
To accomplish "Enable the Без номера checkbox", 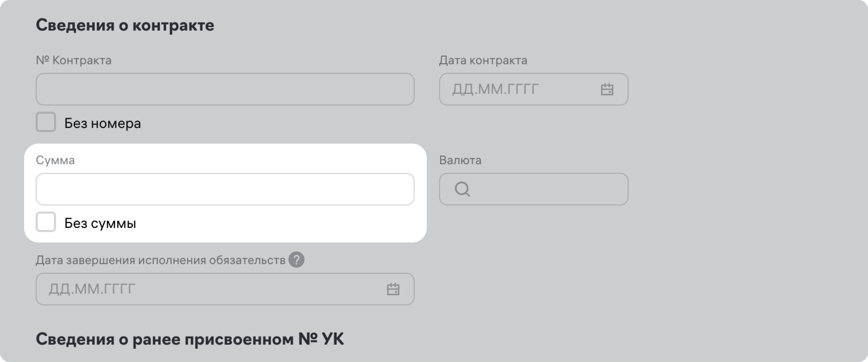I will click(46, 122).
